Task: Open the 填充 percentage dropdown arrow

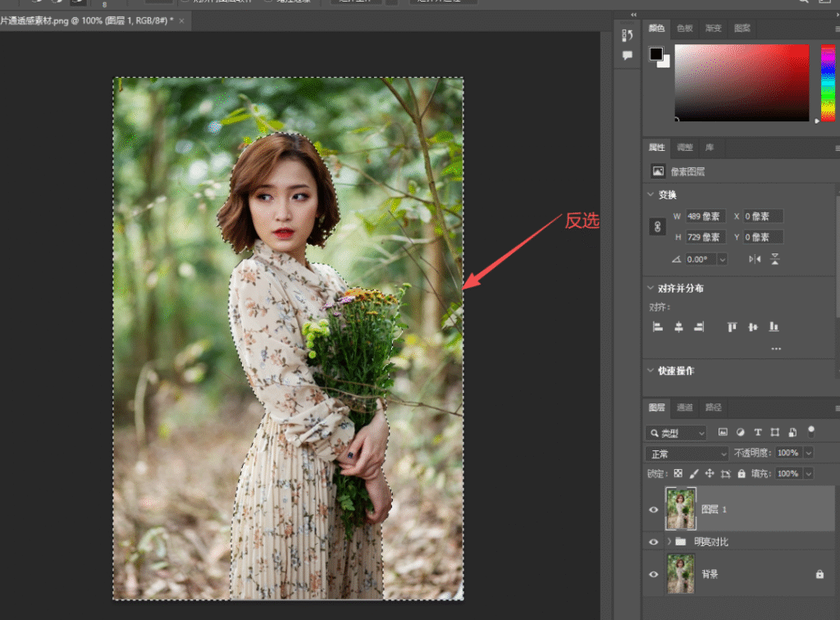Action: [809, 474]
